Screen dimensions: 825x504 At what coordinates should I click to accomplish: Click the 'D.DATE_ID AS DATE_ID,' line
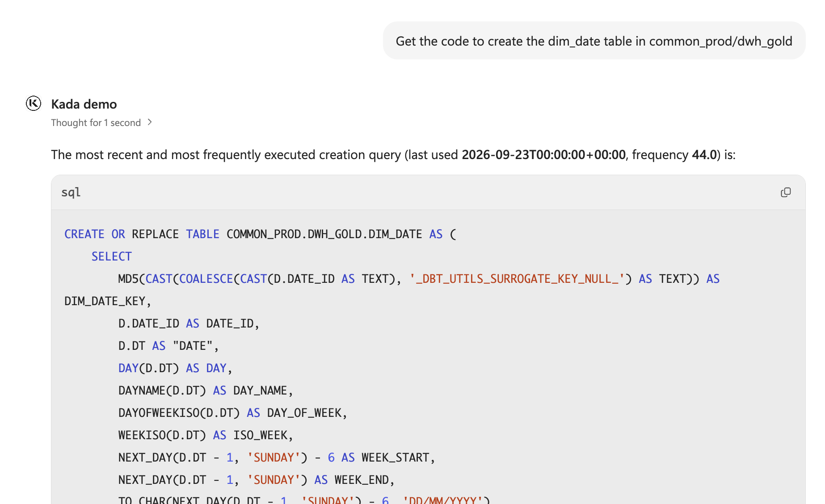coord(189,323)
